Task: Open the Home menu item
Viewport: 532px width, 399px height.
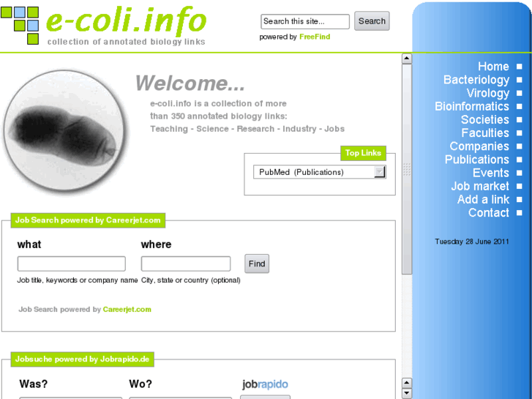Action: pyautogui.click(x=493, y=66)
